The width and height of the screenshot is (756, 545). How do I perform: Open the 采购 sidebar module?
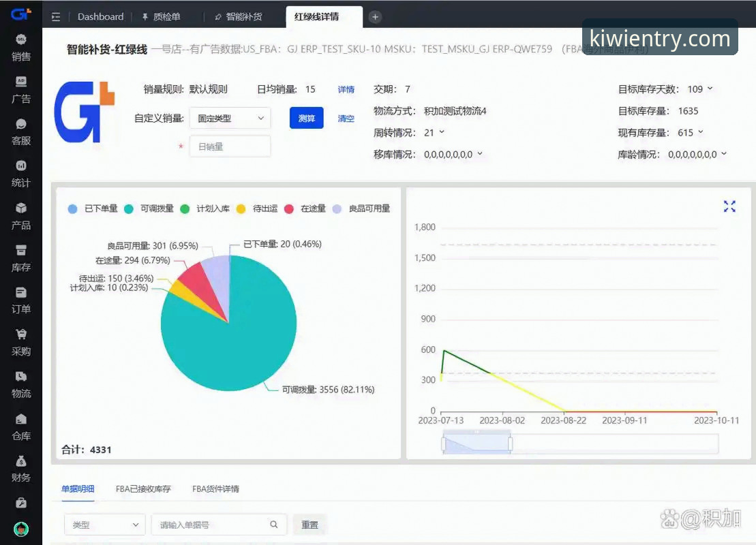coord(20,343)
